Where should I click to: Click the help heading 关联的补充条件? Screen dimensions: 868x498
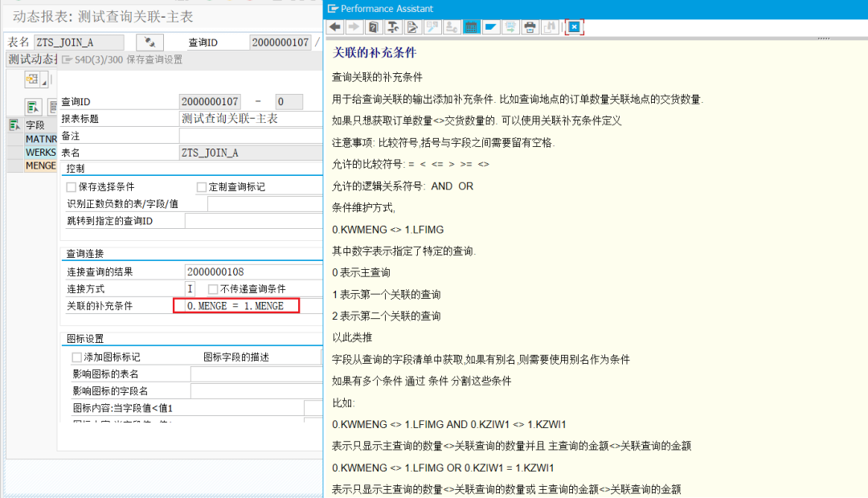(x=375, y=52)
